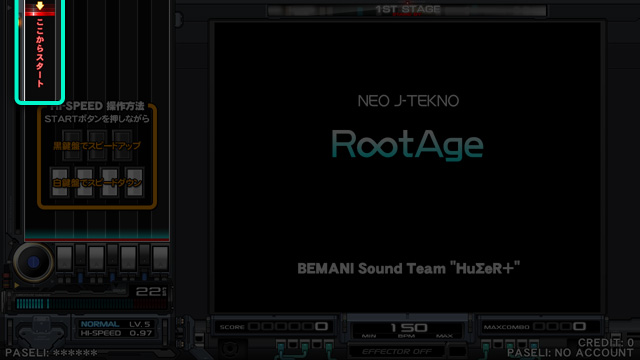Click the yellow down arrow above the start marker
Screen dimensions: 640x360
[x=40, y=6]
